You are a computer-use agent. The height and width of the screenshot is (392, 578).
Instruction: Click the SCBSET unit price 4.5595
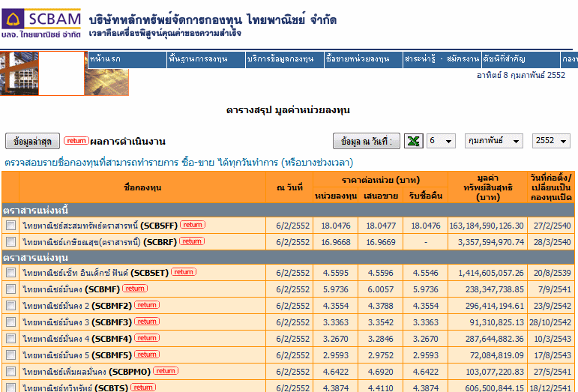[x=335, y=273]
